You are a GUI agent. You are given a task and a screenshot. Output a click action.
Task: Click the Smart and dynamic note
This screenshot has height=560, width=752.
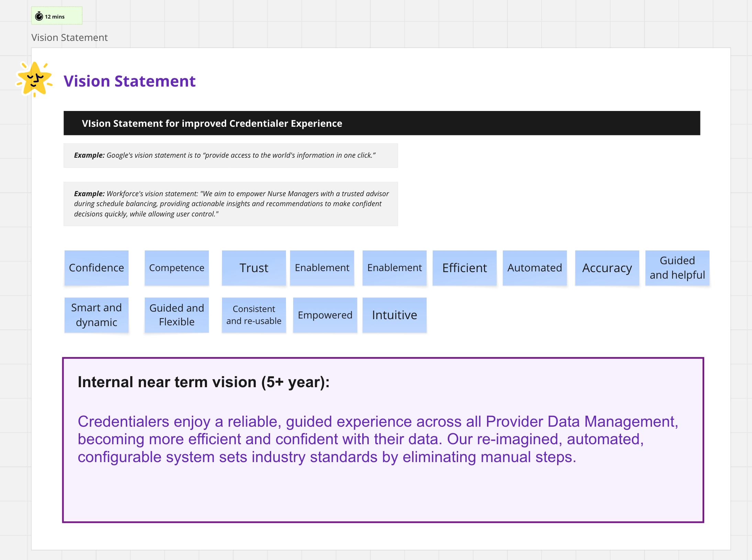97,315
